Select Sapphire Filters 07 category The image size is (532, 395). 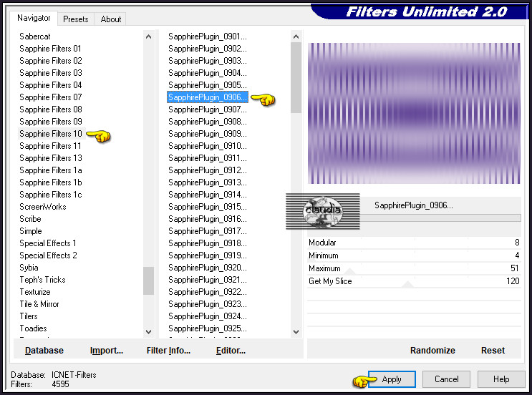pos(51,97)
